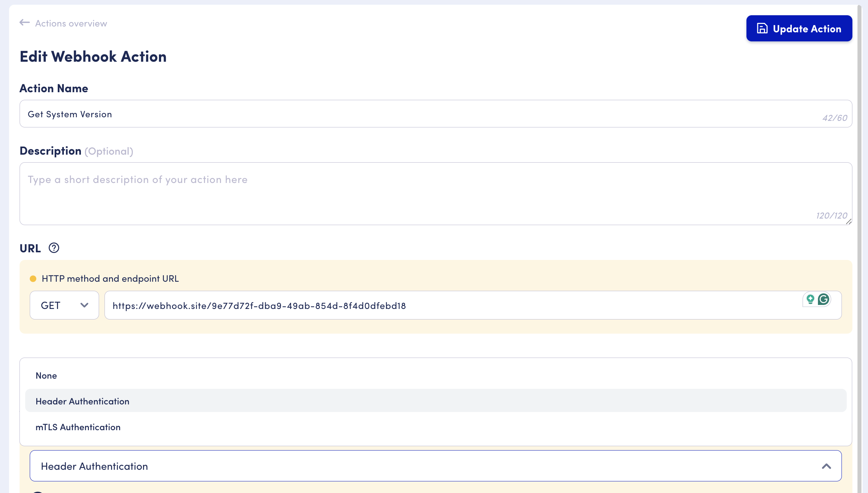The width and height of the screenshot is (868, 493).
Task: Select None authentication option
Action: (46, 376)
